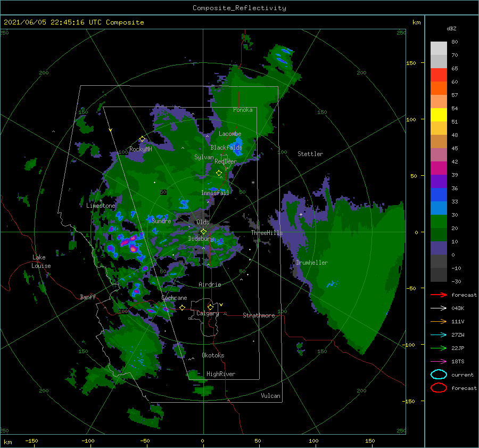Click the Calgary city label

click(208, 313)
